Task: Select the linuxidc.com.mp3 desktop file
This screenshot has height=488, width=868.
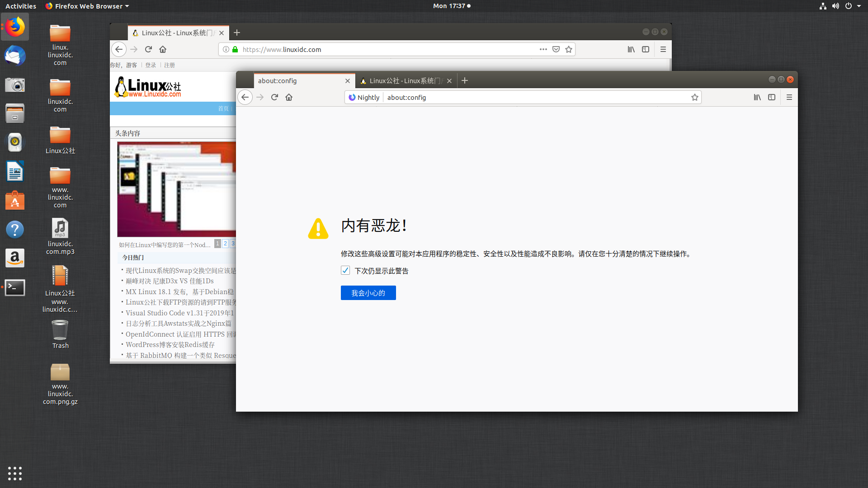Action: [60, 236]
